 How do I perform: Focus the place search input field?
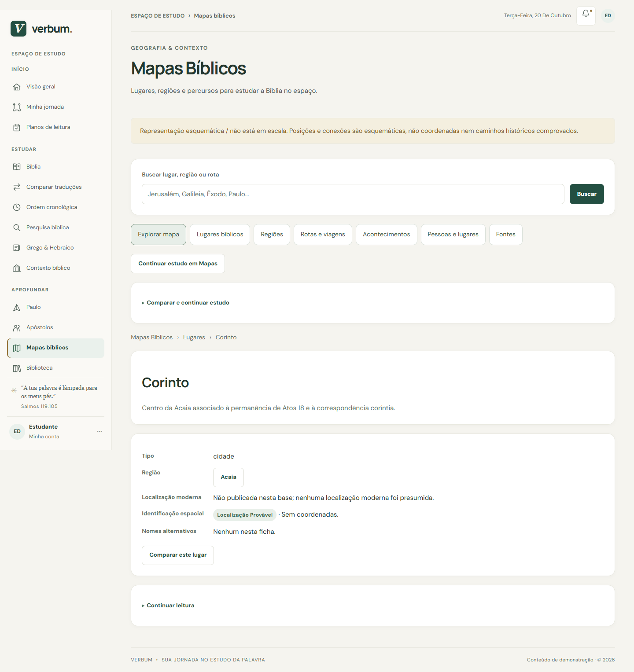tap(353, 194)
